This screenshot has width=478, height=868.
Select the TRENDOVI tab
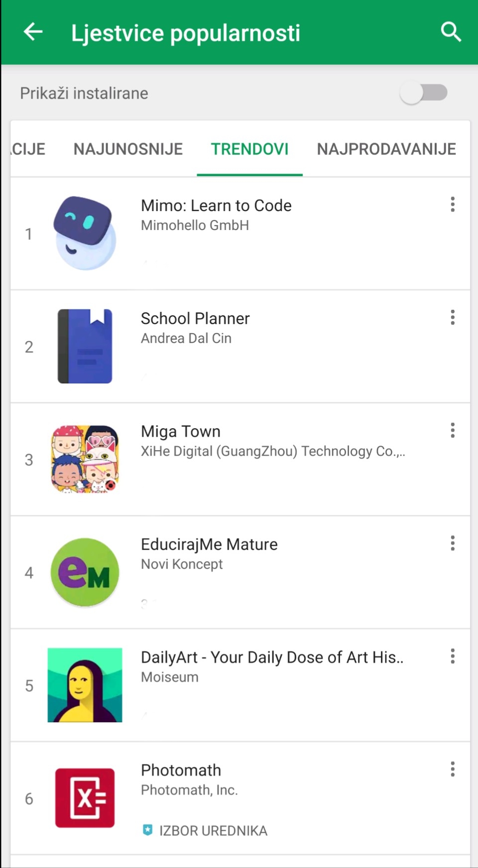pyautogui.click(x=249, y=149)
